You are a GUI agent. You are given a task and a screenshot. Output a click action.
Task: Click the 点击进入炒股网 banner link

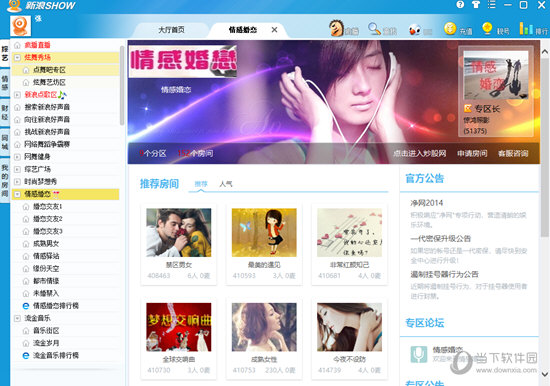click(420, 153)
